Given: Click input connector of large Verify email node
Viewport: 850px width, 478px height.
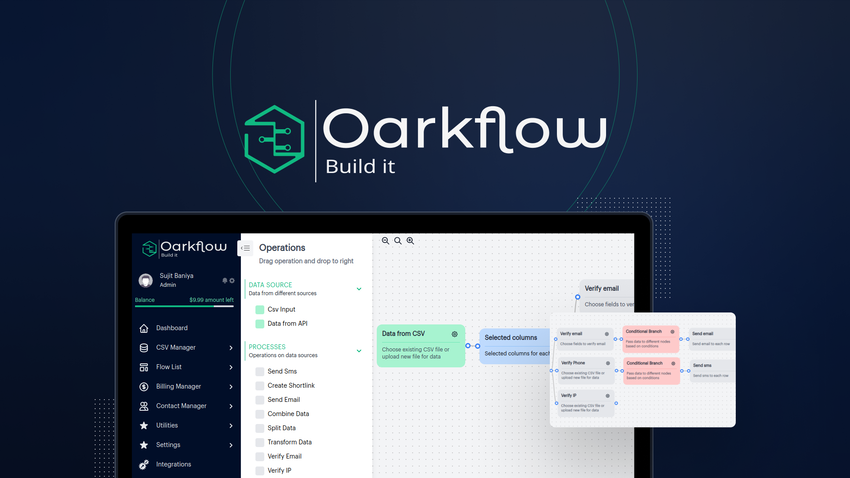Looking at the screenshot, I should pyautogui.click(x=577, y=297).
